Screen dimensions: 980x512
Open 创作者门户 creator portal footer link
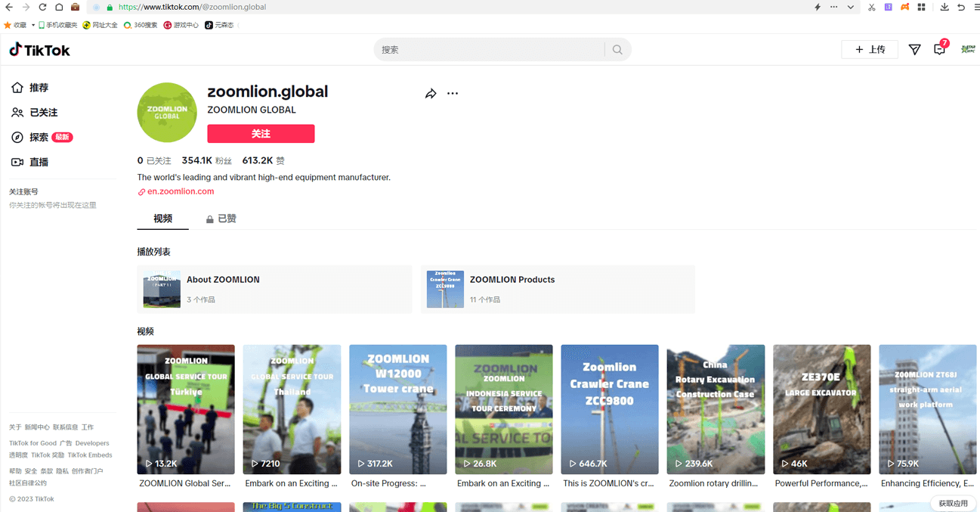pos(87,471)
